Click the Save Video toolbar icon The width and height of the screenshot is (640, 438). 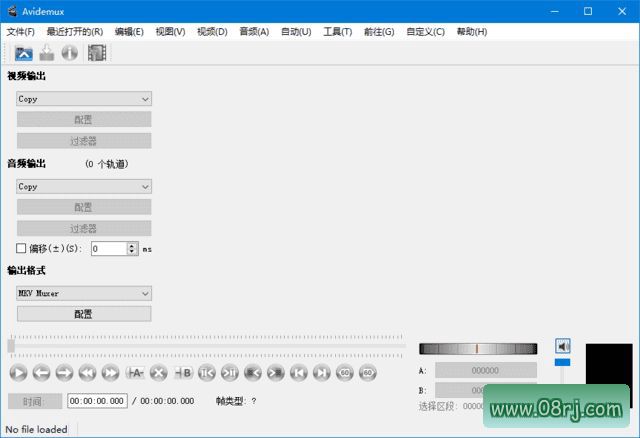tap(47, 53)
